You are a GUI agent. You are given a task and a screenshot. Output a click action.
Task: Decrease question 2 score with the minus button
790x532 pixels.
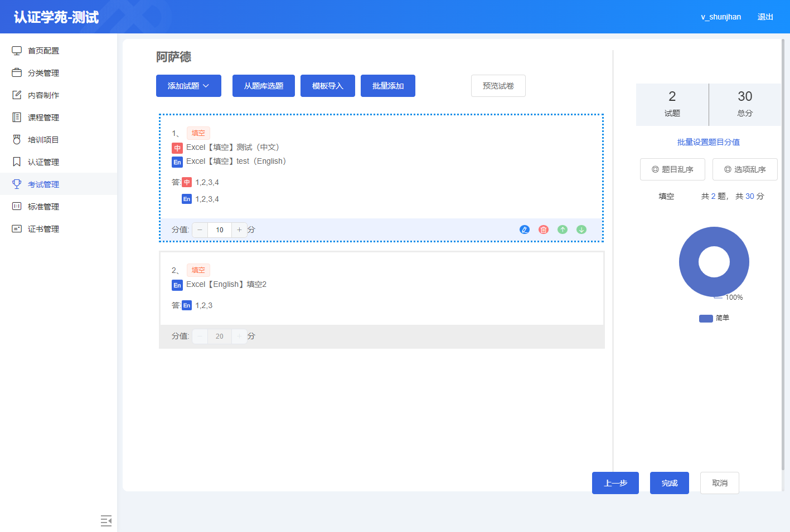(x=200, y=336)
